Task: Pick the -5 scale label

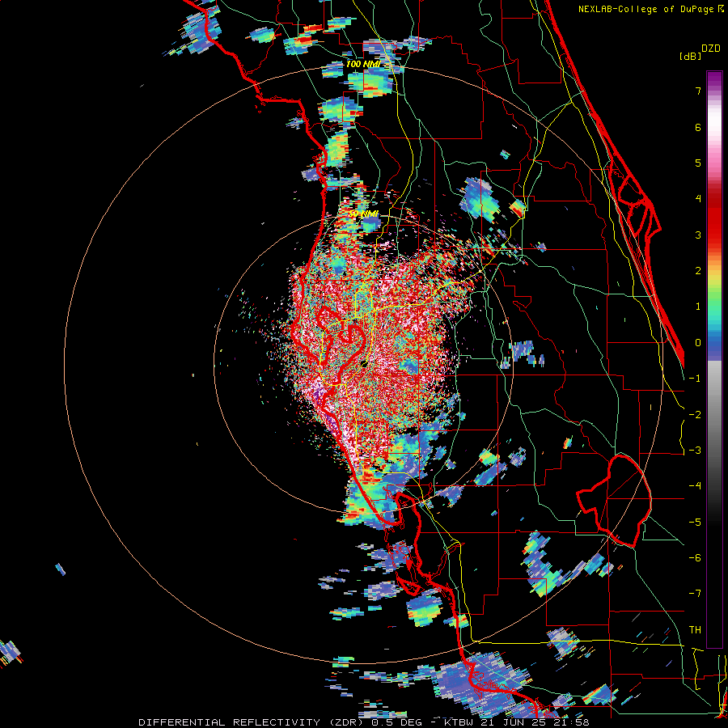Action: click(x=695, y=523)
